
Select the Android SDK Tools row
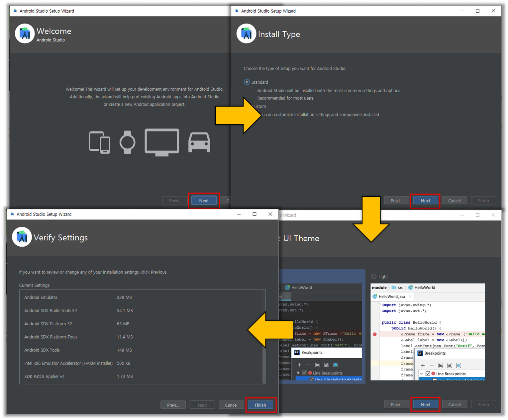(x=141, y=350)
